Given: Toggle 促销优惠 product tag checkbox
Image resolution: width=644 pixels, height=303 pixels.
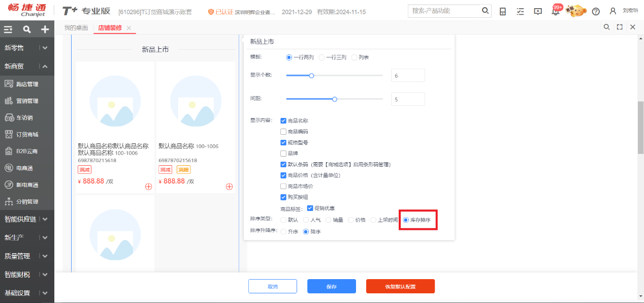Looking at the screenshot, I should point(310,208).
